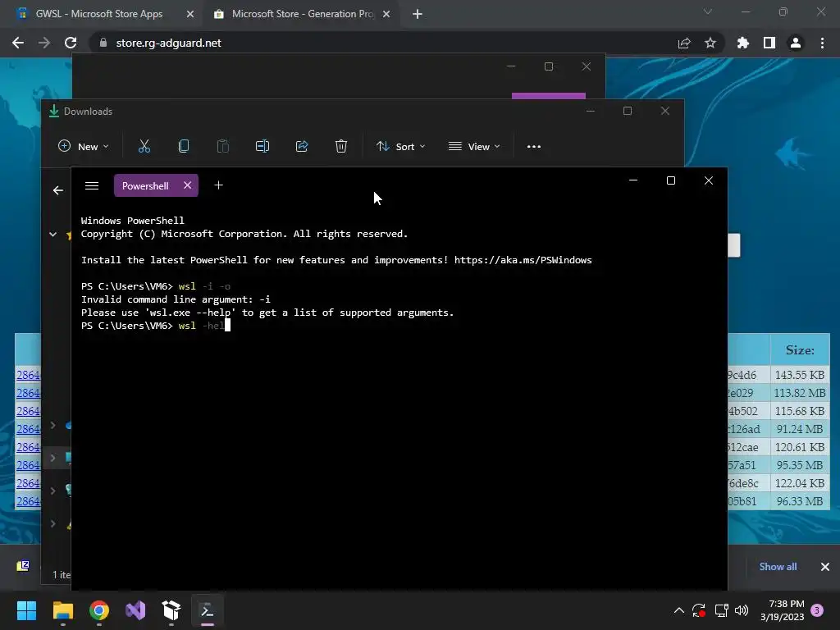This screenshot has width=840, height=630.
Task: Open the Sort dropdown in Downloads
Action: pyautogui.click(x=400, y=146)
